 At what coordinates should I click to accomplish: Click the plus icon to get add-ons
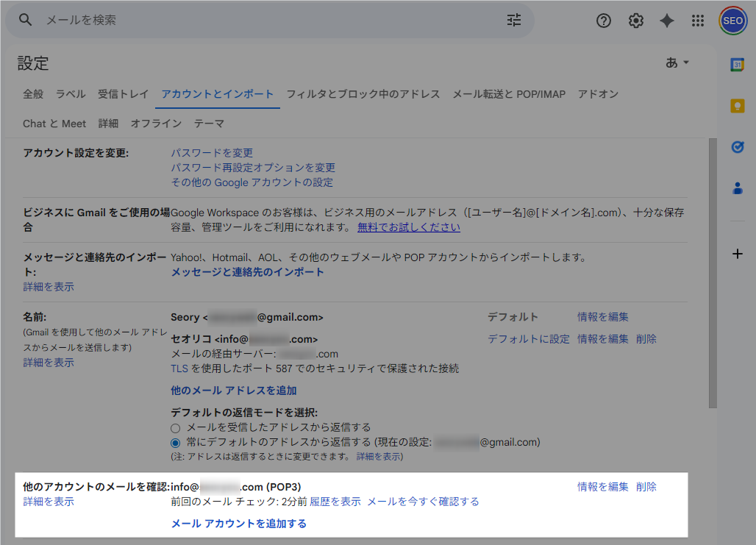click(738, 254)
